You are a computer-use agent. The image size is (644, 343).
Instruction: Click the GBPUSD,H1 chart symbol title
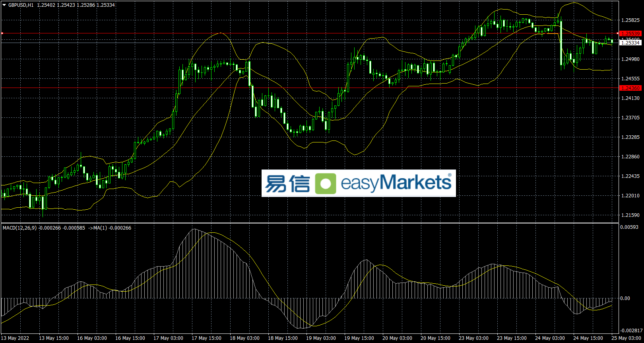click(21, 5)
